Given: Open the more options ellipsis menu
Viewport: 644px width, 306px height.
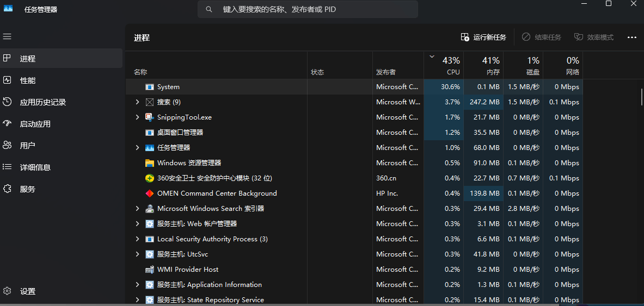Looking at the screenshot, I should coord(631,38).
